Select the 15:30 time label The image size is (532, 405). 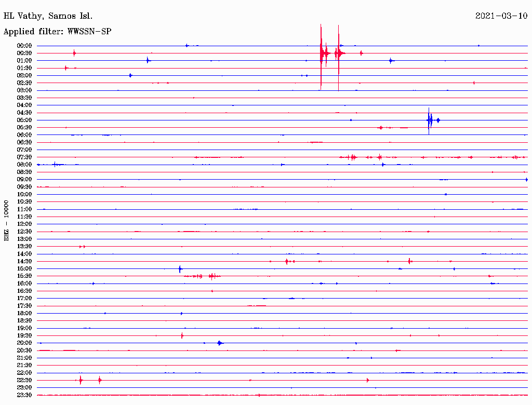[x=24, y=276]
